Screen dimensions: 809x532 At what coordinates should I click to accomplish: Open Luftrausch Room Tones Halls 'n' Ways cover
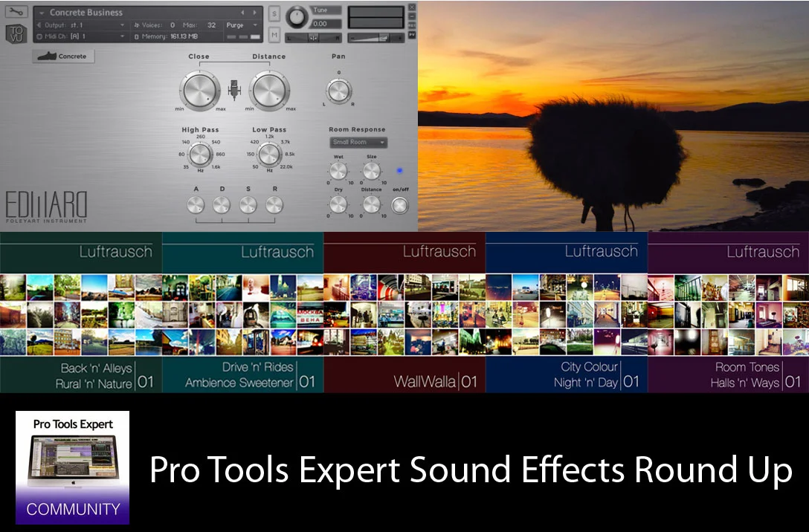tap(728, 312)
